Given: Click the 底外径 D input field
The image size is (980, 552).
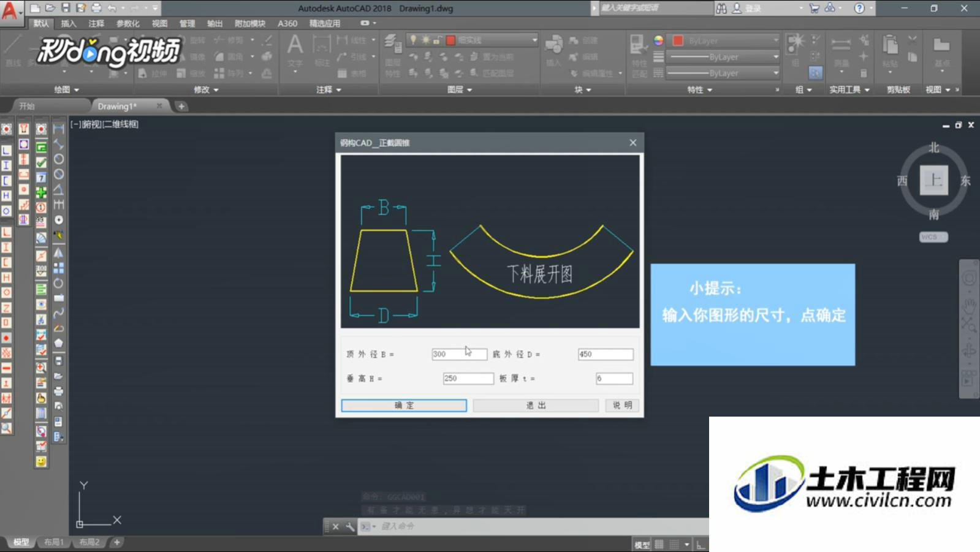Looking at the screenshot, I should coord(606,354).
